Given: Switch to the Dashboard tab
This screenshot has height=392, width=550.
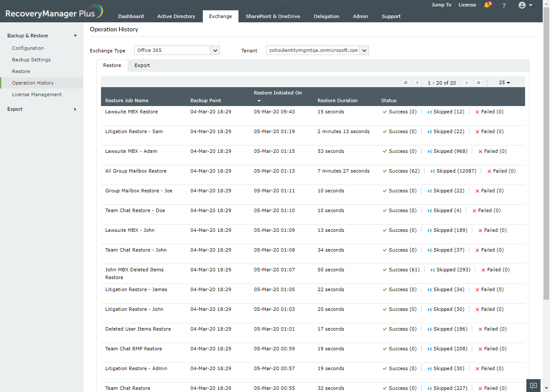Looking at the screenshot, I should click(x=131, y=16).
